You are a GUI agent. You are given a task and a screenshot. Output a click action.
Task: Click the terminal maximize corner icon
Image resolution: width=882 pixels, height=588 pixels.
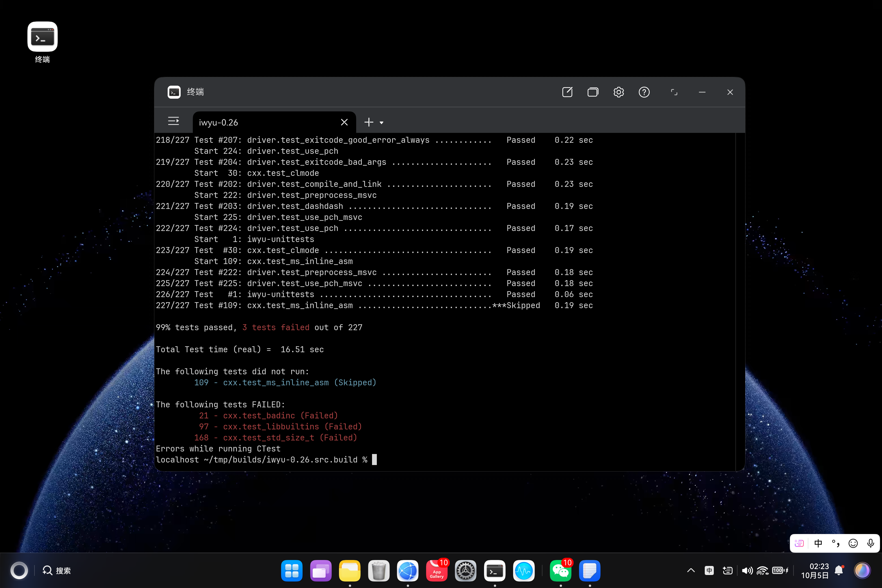point(674,92)
